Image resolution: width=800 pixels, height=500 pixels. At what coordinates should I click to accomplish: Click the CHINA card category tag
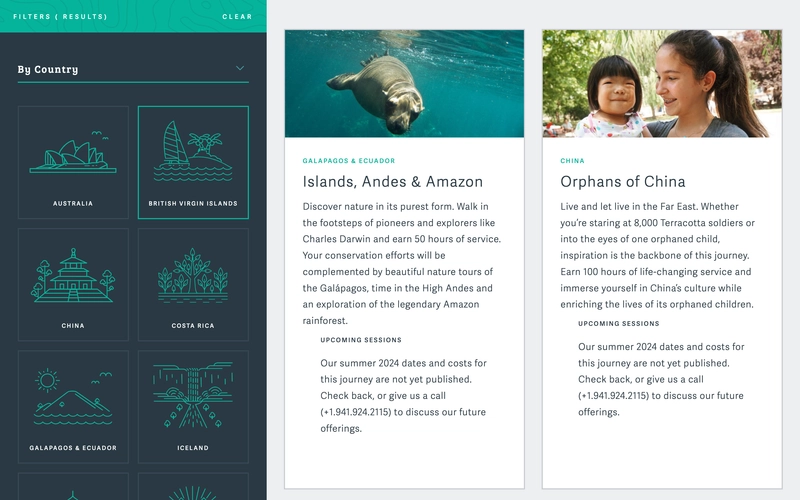pyautogui.click(x=572, y=161)
